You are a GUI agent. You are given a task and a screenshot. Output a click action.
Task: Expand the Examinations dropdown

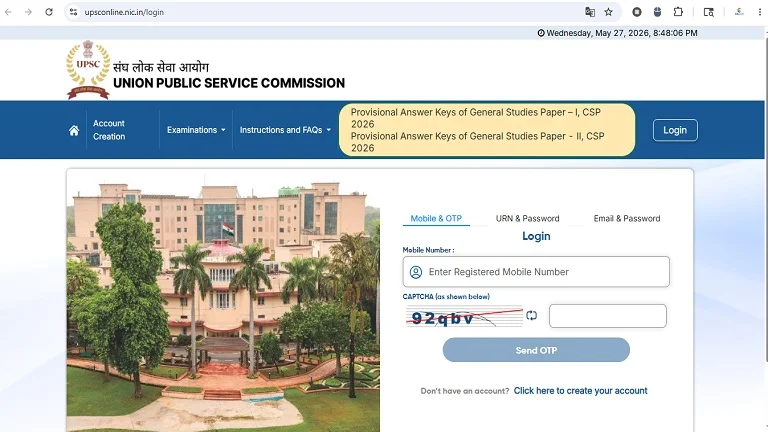196,130
